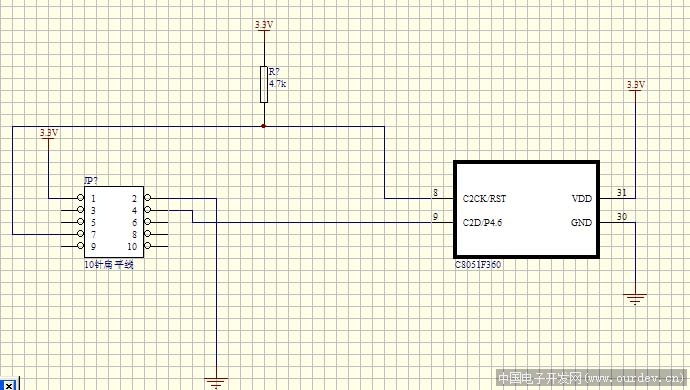The image size is (690, 390).
Task: Click the close X button at bottom-left
Action: [x=8, y=385]
